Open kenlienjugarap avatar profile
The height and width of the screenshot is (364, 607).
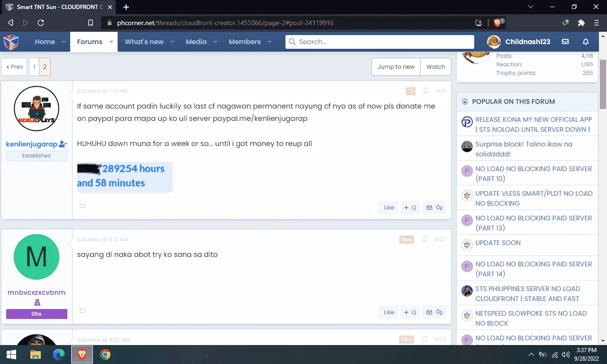(x=37, y=109)
